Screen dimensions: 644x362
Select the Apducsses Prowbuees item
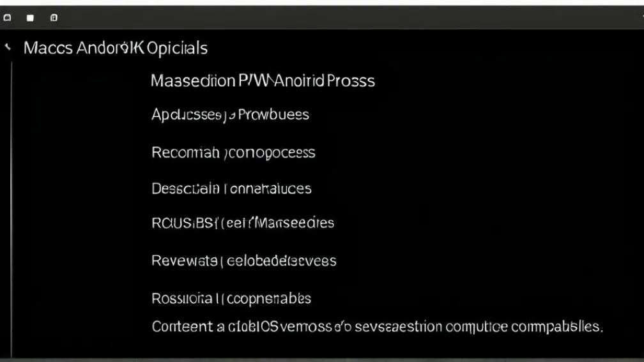tap(230, 115)
